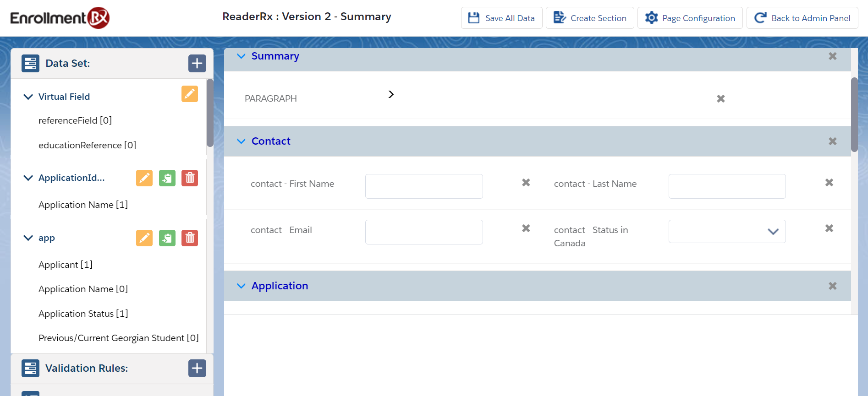Image resolution: width=868 pixels, height=396 pixels.
Task: Clone the ApplicationId data set with green icon
Action: point(167,178)
